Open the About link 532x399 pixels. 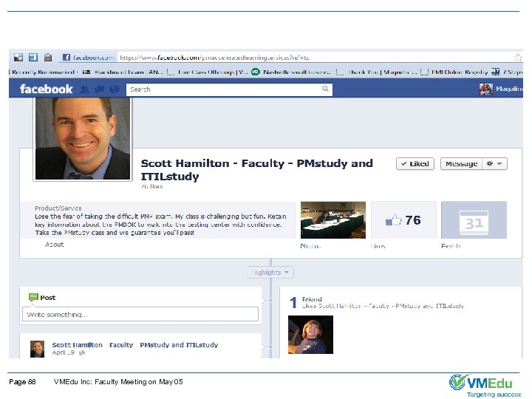coord(54,245)
